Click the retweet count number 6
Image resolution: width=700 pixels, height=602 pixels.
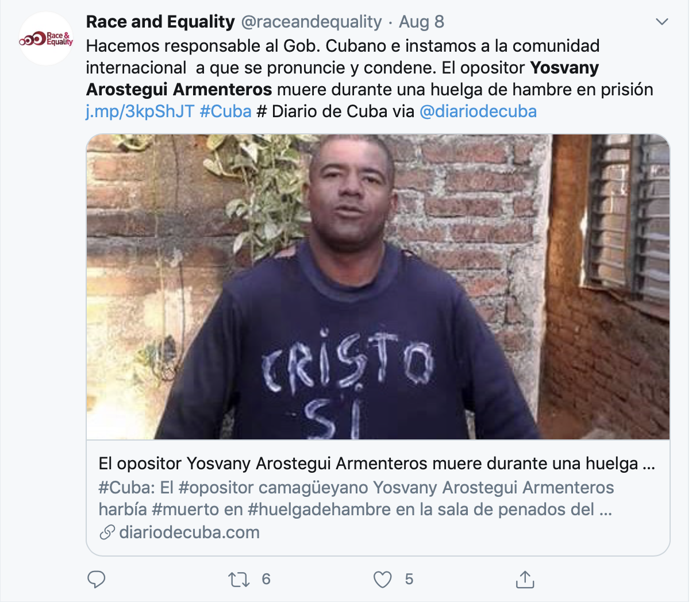266,579
